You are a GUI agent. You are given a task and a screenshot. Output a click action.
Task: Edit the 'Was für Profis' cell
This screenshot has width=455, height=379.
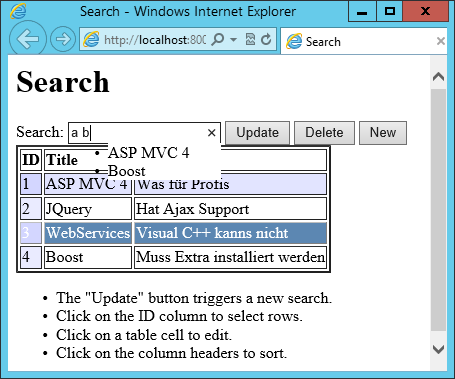click(x=230, y=186)
